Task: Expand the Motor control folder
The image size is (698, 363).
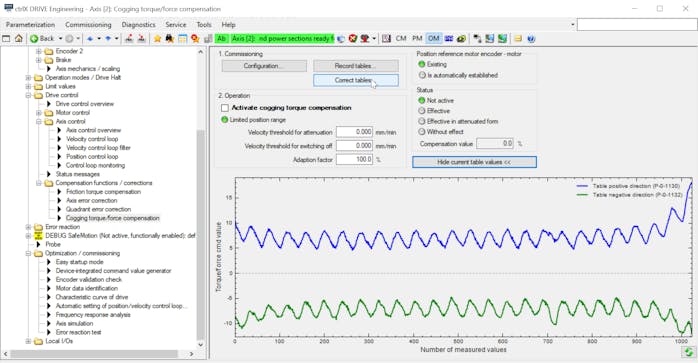Action: [39, 113]
